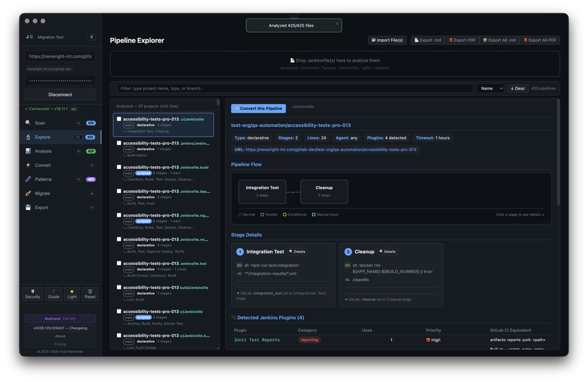Click the About link
The height and width of the screenshot is (382, 588).
[x=60, y=336]
